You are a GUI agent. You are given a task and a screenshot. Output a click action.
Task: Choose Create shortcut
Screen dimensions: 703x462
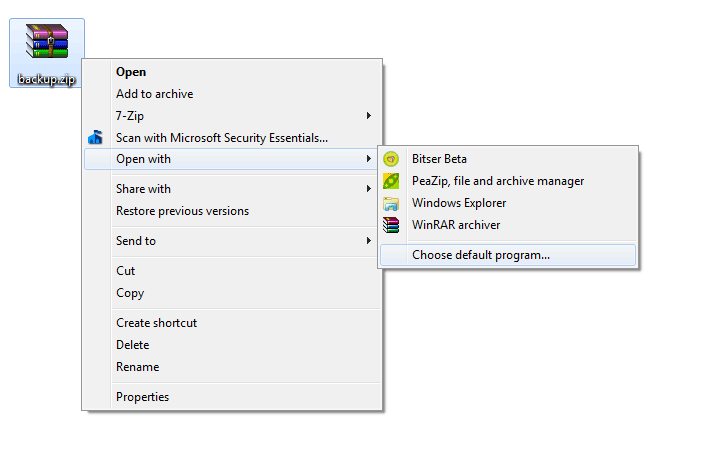coord(156,323)
